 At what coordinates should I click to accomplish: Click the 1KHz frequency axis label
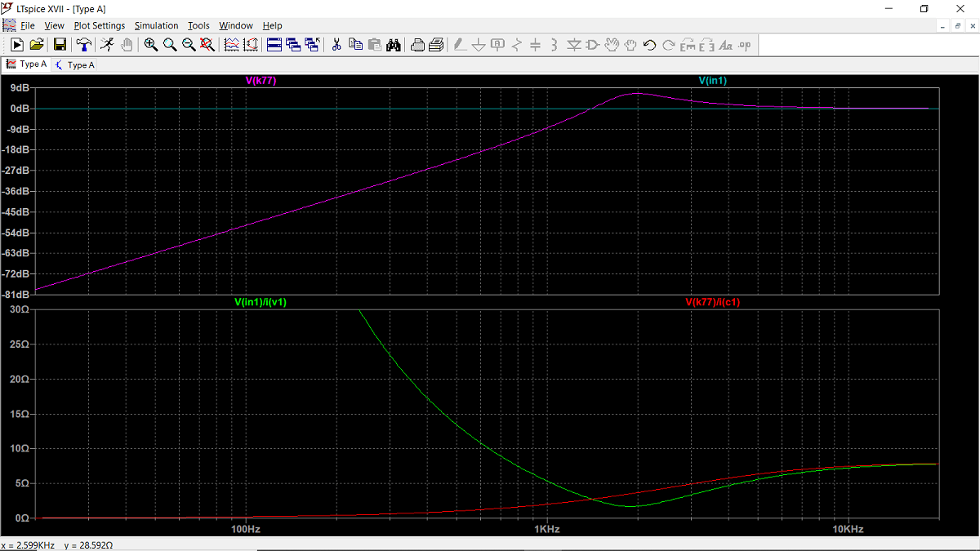click(x=546, y=529)
